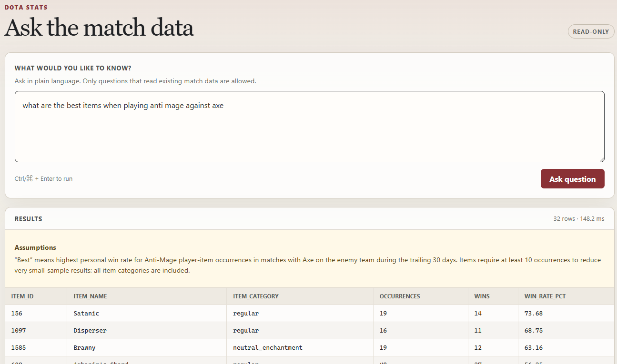Click the RESULTS section label
617x364 pixels.
pos(28,219)
